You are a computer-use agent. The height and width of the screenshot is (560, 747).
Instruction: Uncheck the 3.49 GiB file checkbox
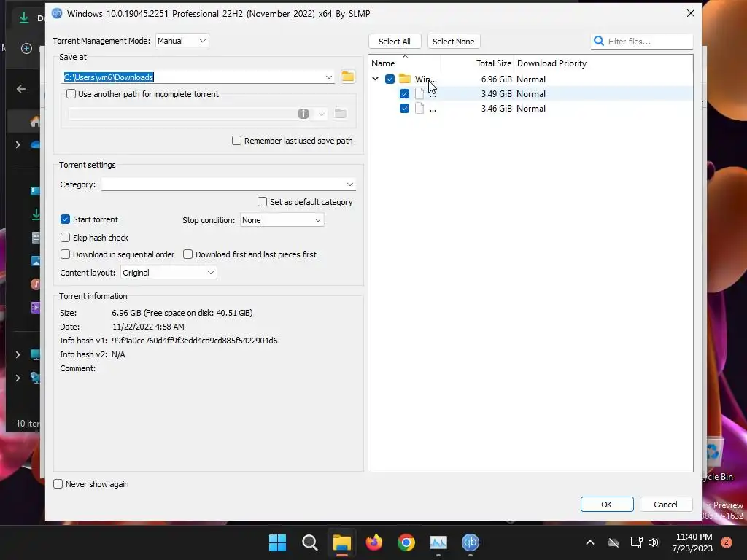pyautogui.click(x=404, y=94)
